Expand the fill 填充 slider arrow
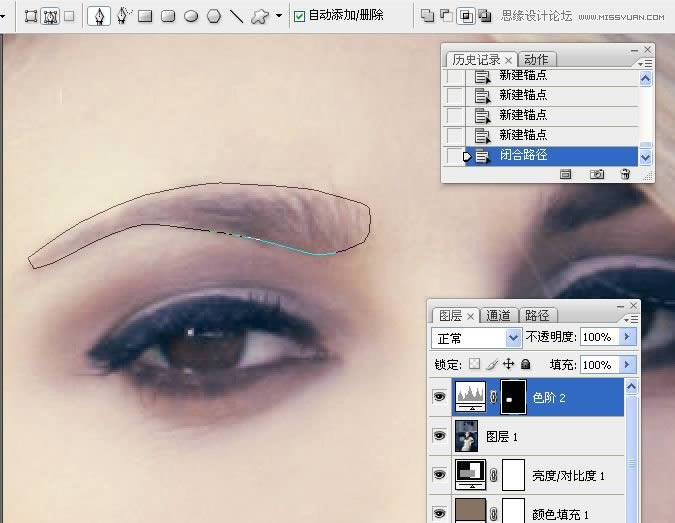Image resolution: width=675 pixels, height=523 pixels. [627, 365]
